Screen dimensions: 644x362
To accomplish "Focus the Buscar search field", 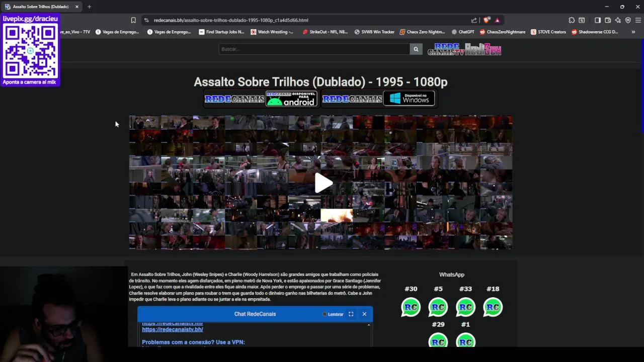I will coord(314,49).
